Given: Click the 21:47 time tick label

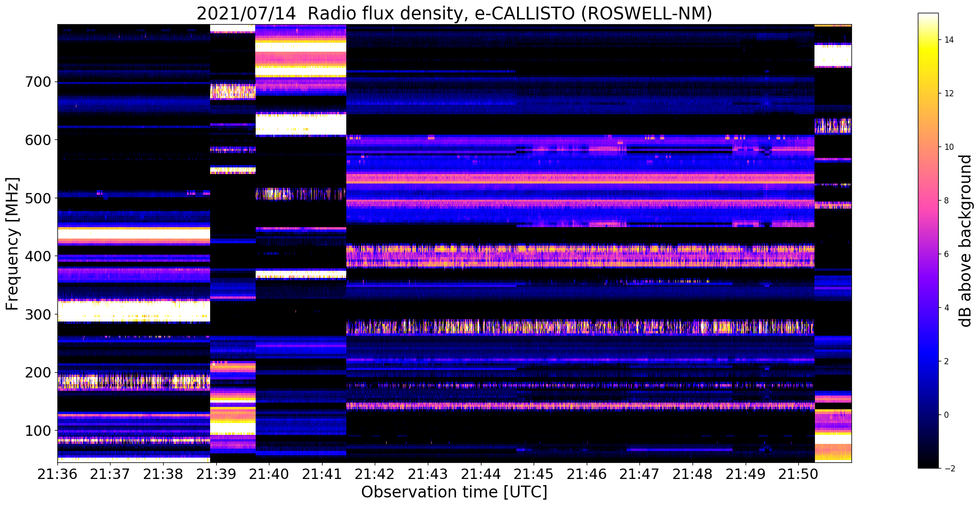Looking at the screenshot, I should (640, 474).
